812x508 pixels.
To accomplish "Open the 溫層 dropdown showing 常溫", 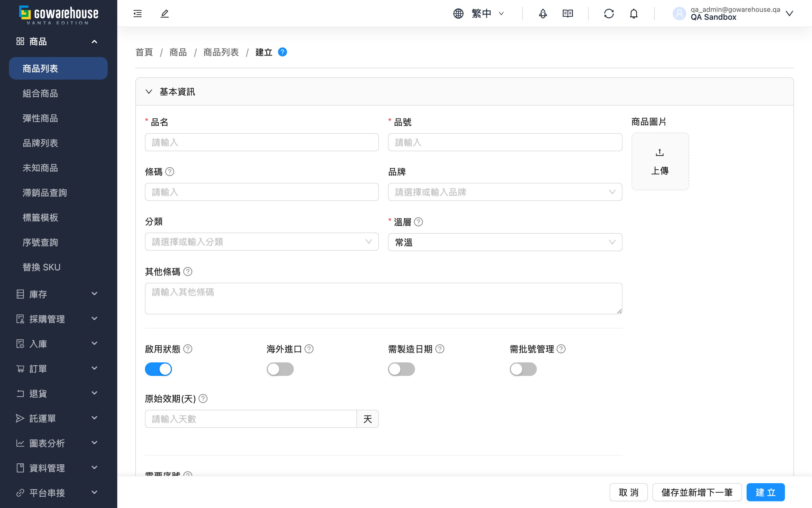I will click(x=505, y=242).
